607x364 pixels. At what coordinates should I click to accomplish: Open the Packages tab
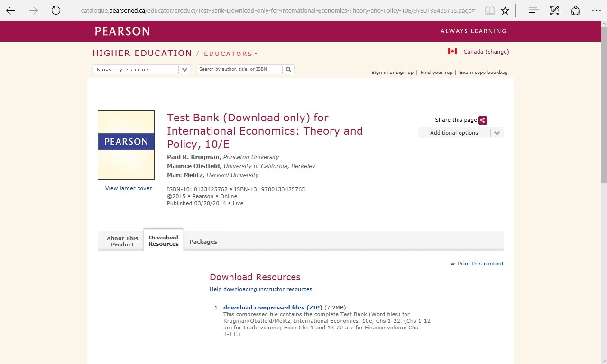click(x=203, y=242)
